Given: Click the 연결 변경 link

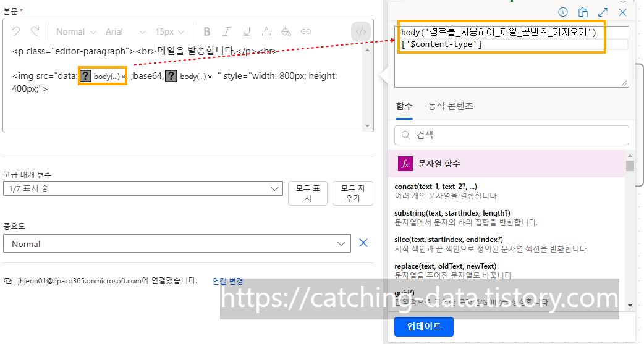Looking at the screenshot, I should [227, 281].
